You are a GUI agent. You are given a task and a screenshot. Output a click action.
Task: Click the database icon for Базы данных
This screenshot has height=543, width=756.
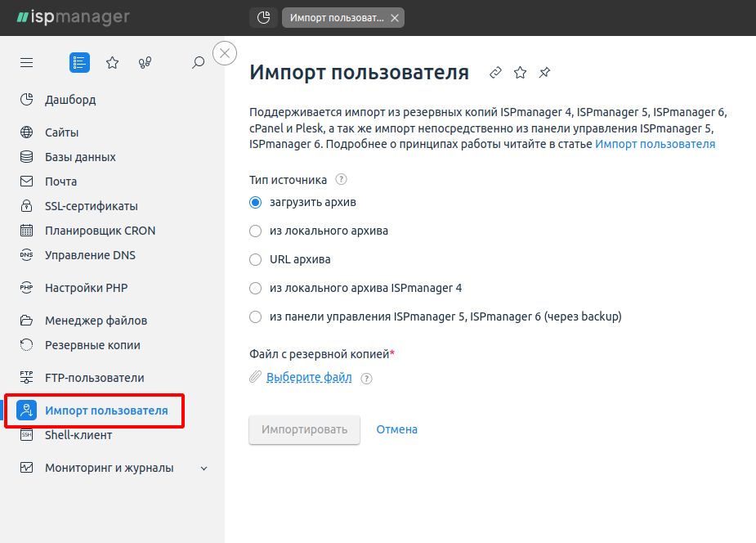point(26,157)
